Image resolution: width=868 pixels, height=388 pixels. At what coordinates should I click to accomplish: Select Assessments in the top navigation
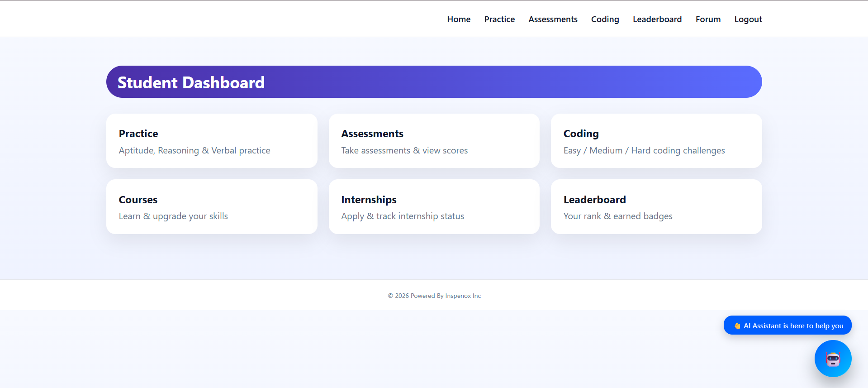click(x=553, y=19)
